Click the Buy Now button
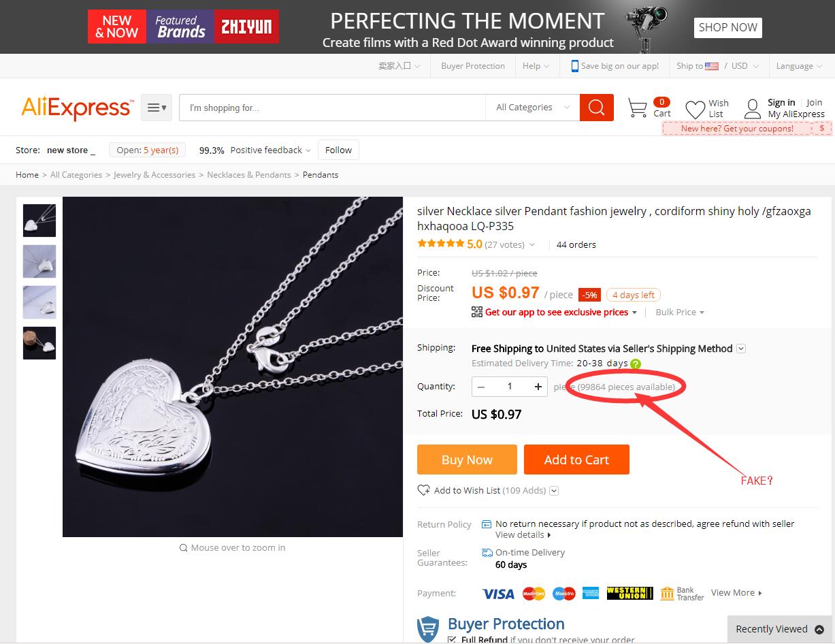 [467, 460]
